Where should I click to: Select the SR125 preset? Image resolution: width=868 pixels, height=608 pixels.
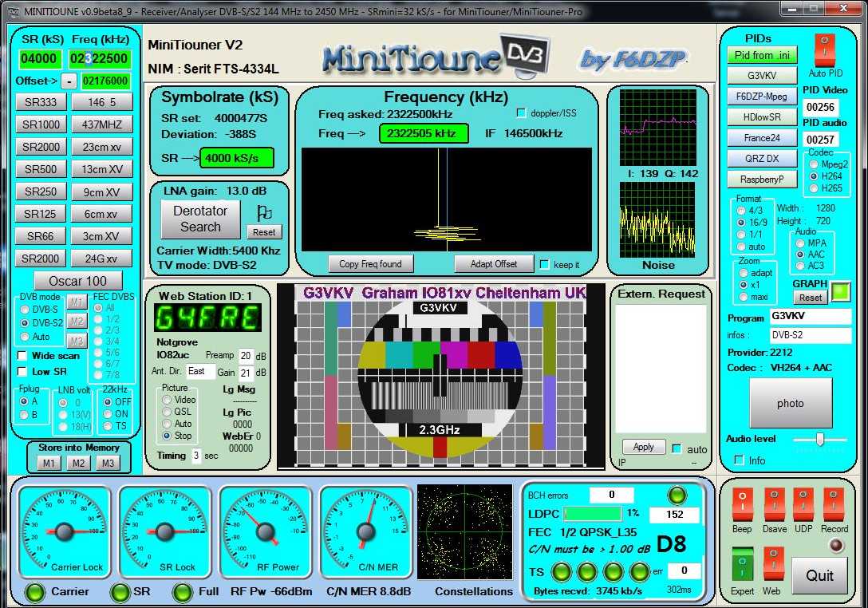tap(41, 214)
